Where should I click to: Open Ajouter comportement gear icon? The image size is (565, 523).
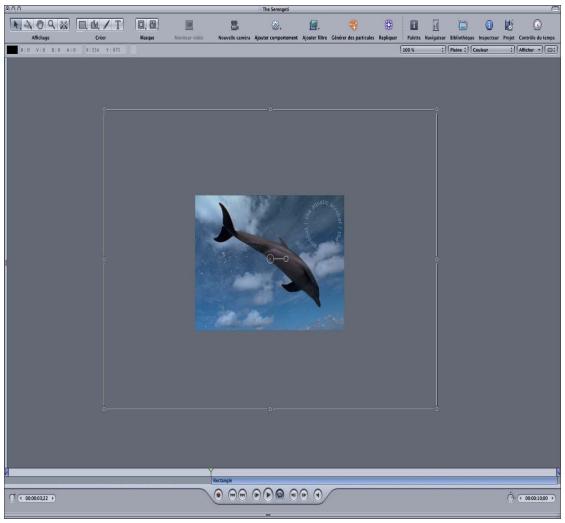point(276,25)
